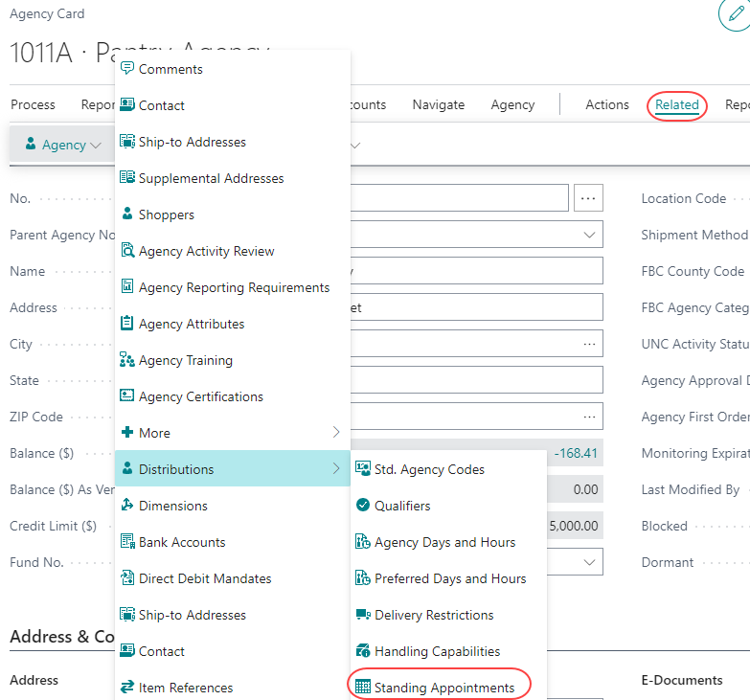Click the ellipsis button beside No. field

(x=588, y=198)
